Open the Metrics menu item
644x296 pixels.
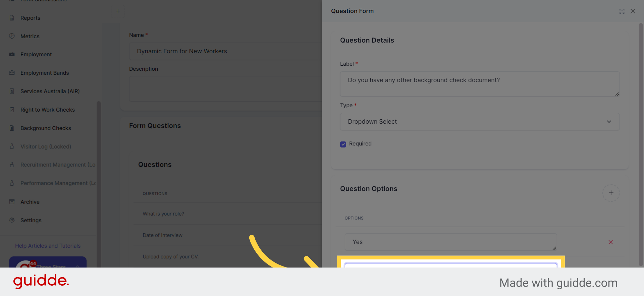(x=30, y=36)
